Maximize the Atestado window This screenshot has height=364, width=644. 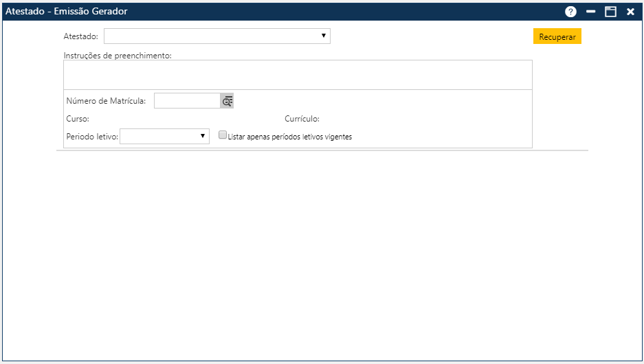(610, 12)
